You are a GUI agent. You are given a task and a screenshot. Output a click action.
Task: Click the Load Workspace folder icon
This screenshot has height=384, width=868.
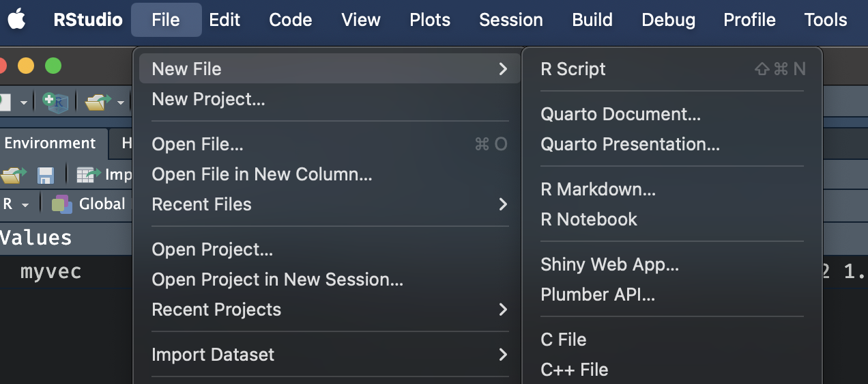pos(12,175)
